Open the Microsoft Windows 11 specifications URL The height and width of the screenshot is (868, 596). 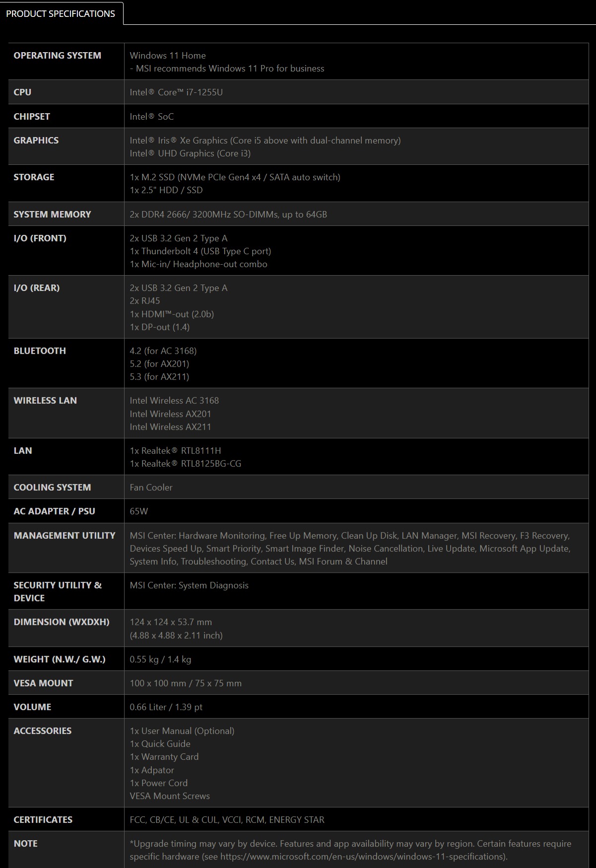pos(362,856)
